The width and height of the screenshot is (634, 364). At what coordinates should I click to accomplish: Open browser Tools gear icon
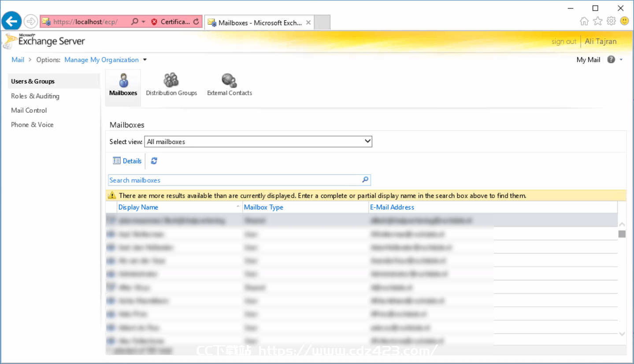click(x=611, y=21)
